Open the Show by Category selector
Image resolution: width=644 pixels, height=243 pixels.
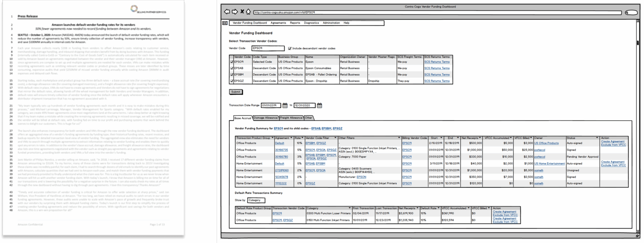pos(256,200)
